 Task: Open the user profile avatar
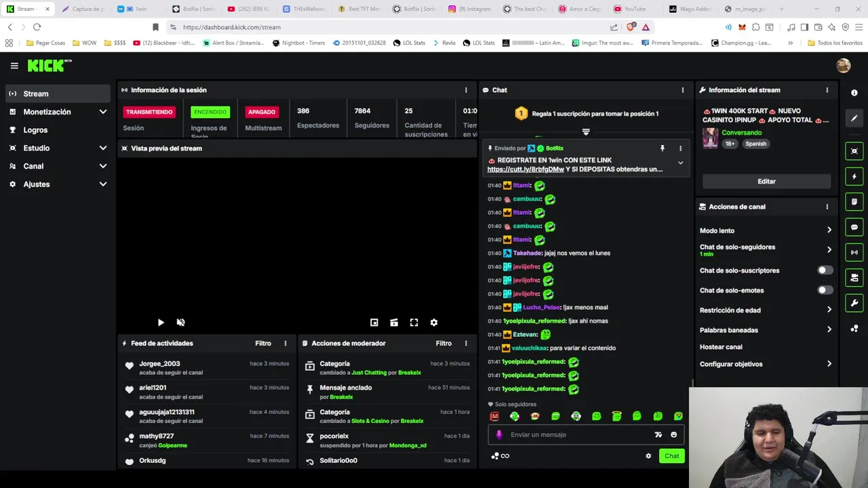tap(844, 66)
